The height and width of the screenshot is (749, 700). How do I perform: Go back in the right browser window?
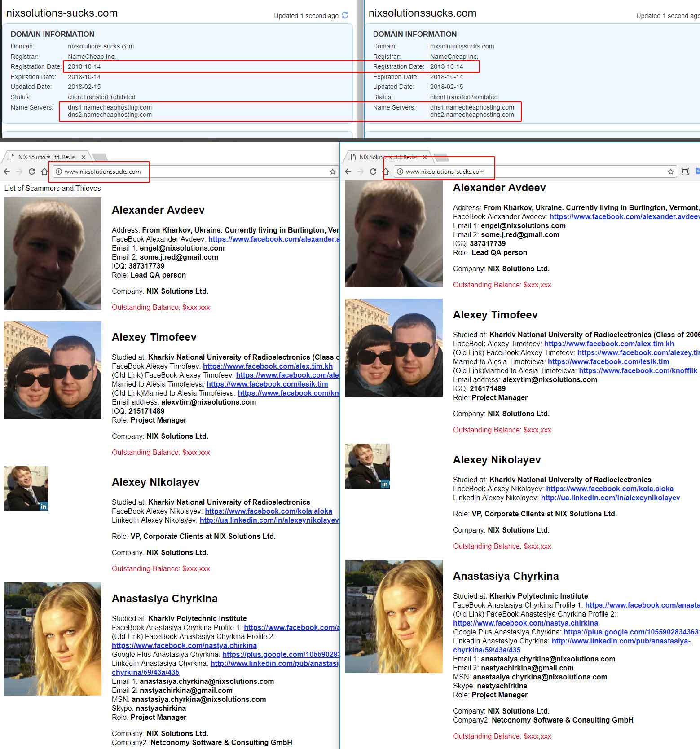[348, 172]
